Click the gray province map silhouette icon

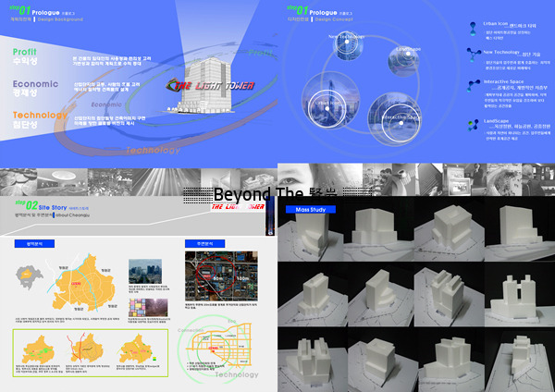pos(29,277)
